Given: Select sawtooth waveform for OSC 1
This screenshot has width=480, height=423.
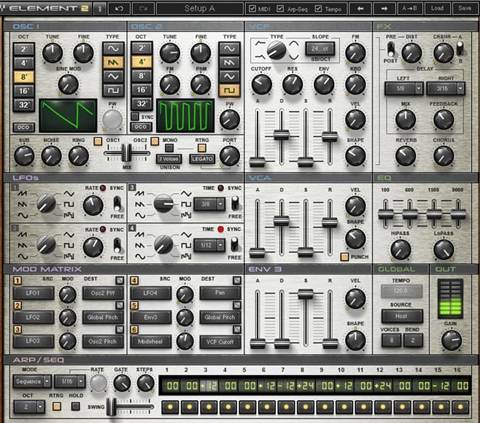Looking at the screenshot, I should click(113, 62).
